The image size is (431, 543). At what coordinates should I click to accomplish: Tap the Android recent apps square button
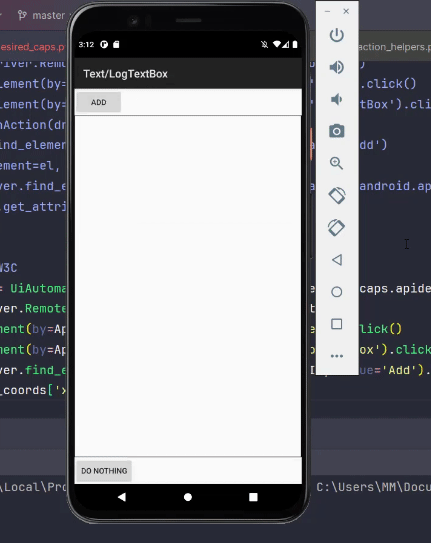253,497
